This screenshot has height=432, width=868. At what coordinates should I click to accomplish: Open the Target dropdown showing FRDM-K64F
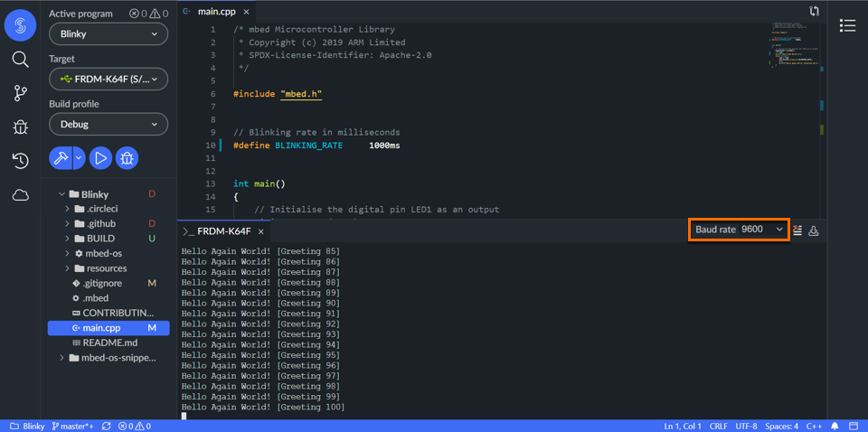point(108,80)
